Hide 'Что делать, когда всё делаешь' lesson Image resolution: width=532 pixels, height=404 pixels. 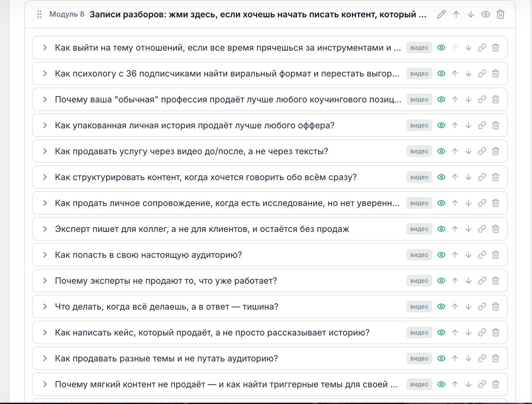(441, 307)
